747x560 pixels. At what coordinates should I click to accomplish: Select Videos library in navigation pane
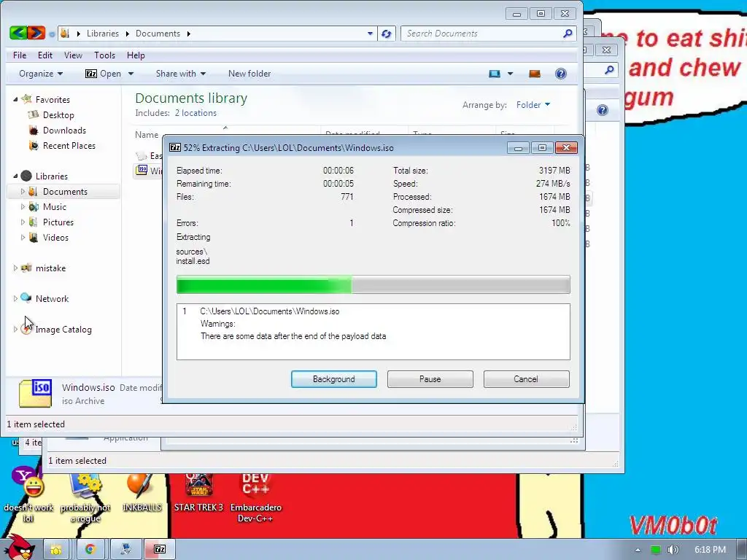pos(55,237)
